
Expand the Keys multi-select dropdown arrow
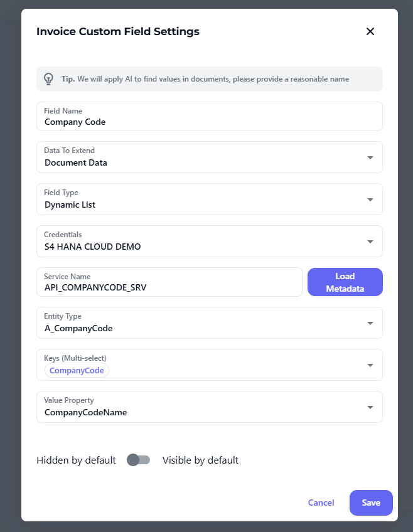pos(370,365)
